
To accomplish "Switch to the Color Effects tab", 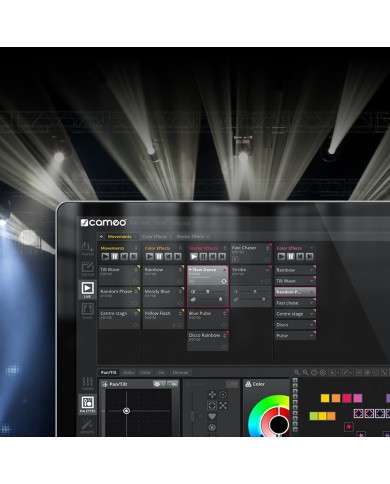I will pos(154,237).
